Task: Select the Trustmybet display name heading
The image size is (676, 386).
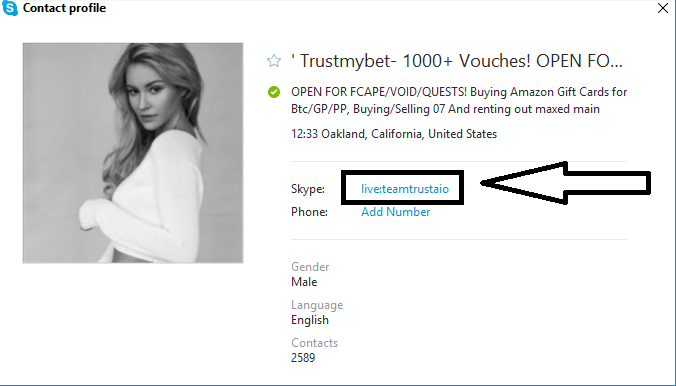Action: pyautogui.click(x=457, y=61)
